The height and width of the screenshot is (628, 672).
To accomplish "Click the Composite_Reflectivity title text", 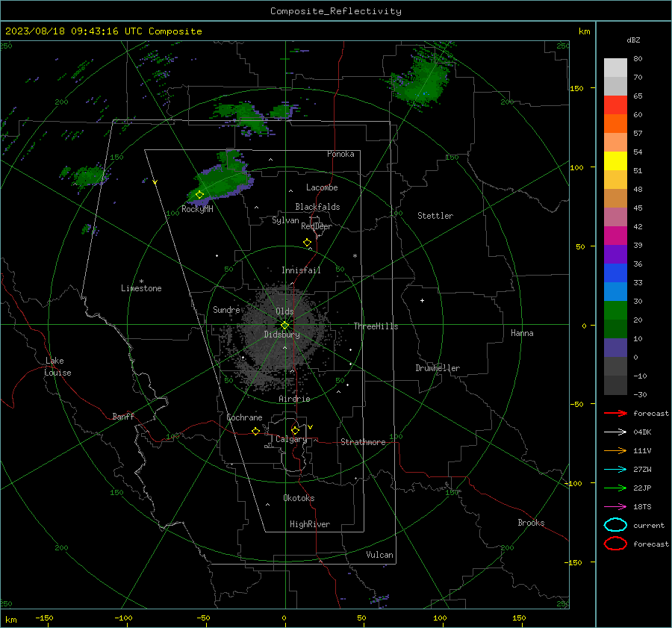I will point(336,11).
